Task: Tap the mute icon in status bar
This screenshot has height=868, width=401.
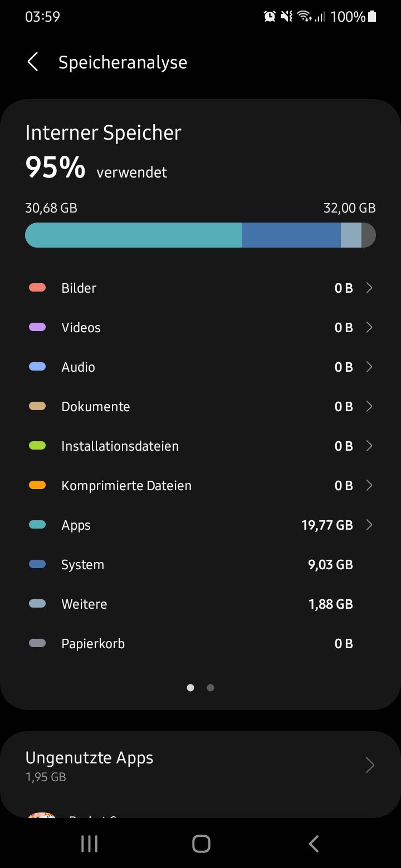Action: tap(286, 17)
